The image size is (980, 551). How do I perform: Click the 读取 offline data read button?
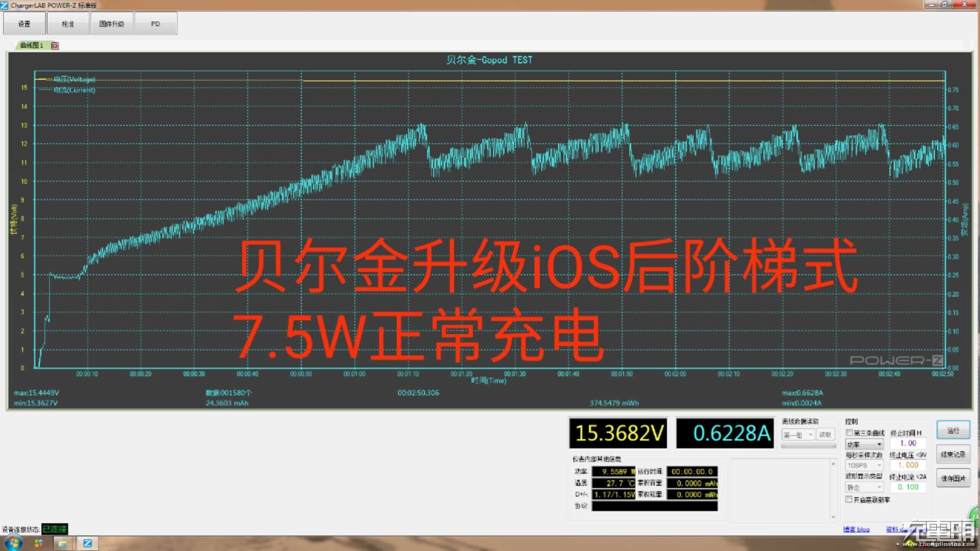pyautogui.click(x=825, y=435)
